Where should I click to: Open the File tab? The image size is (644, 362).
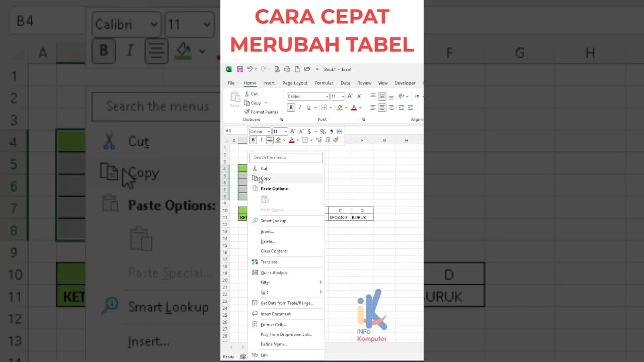click(x=231, y=83)
